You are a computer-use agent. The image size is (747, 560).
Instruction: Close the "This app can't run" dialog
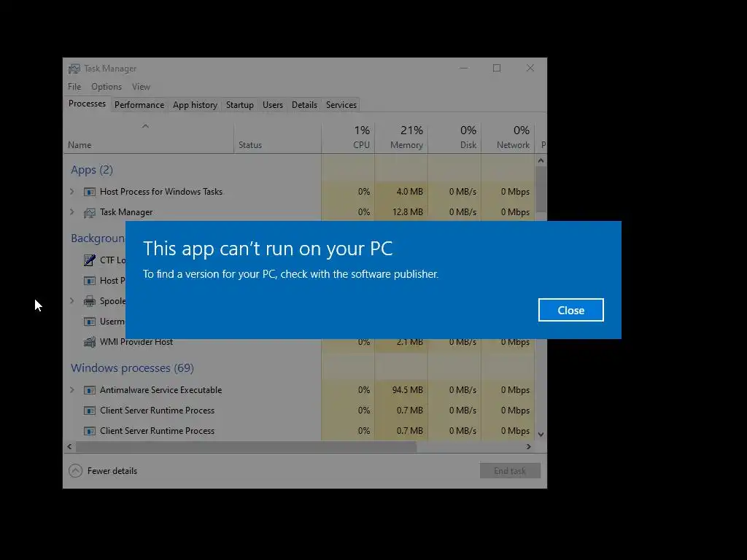(570, 310)
